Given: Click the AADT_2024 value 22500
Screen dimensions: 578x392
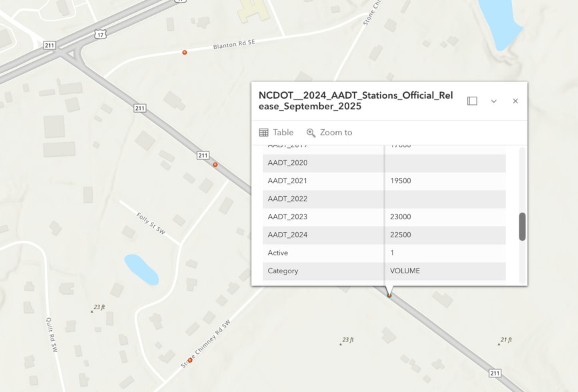Looking at the screenshot, I should (x=400, y=235).
